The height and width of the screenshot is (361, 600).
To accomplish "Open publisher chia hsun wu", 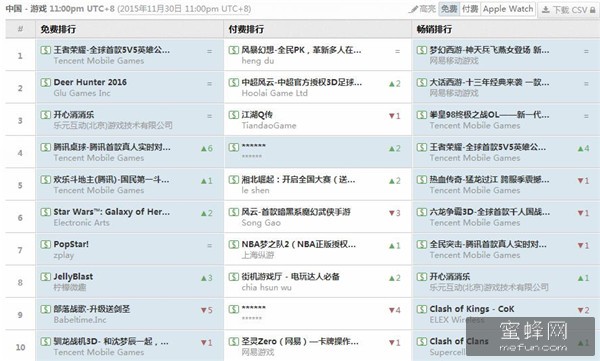I will [266, 287].
